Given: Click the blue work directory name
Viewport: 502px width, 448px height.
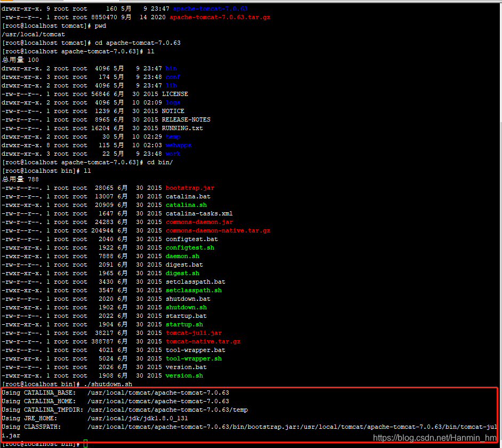Looking at the screenshot, I should pos(173,154).
